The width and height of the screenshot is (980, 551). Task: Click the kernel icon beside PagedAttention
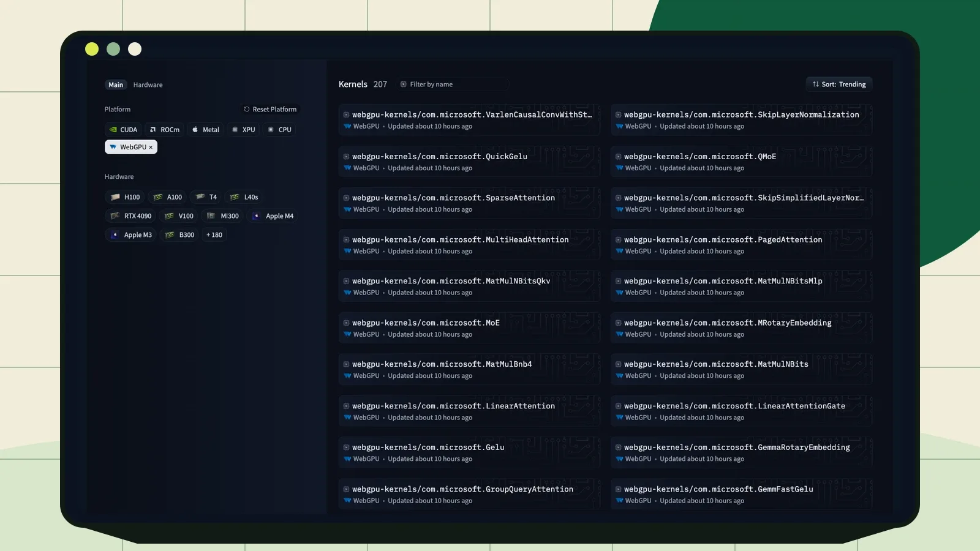(x=619, y=239)
